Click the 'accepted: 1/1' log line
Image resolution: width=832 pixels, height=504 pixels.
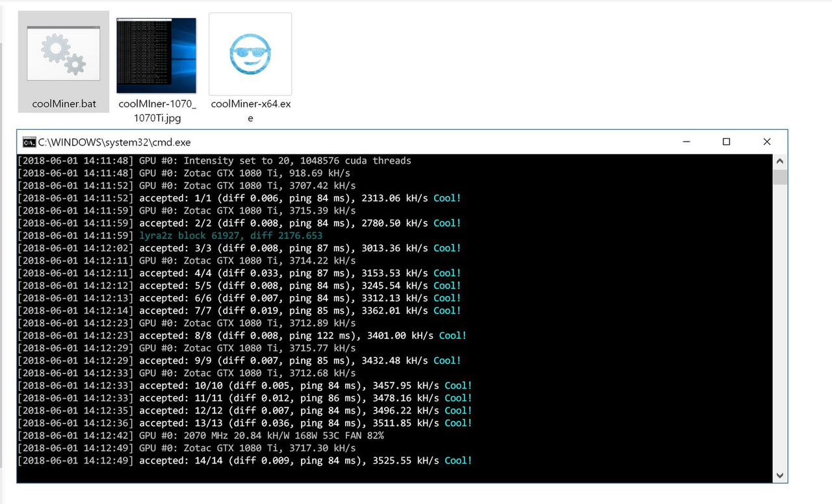[239, 198]
